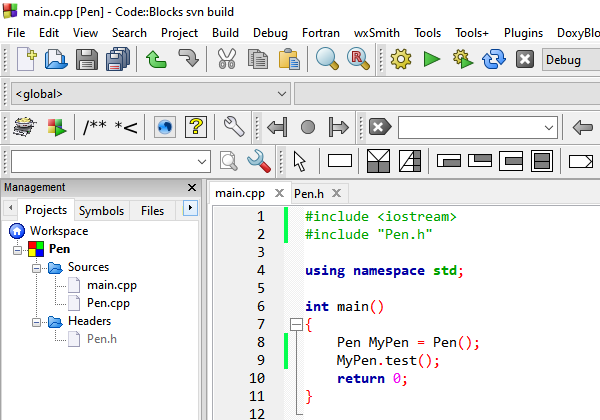Collapse the Pen project tree node
Screen dimensions: 600x420
coord(17,250)
